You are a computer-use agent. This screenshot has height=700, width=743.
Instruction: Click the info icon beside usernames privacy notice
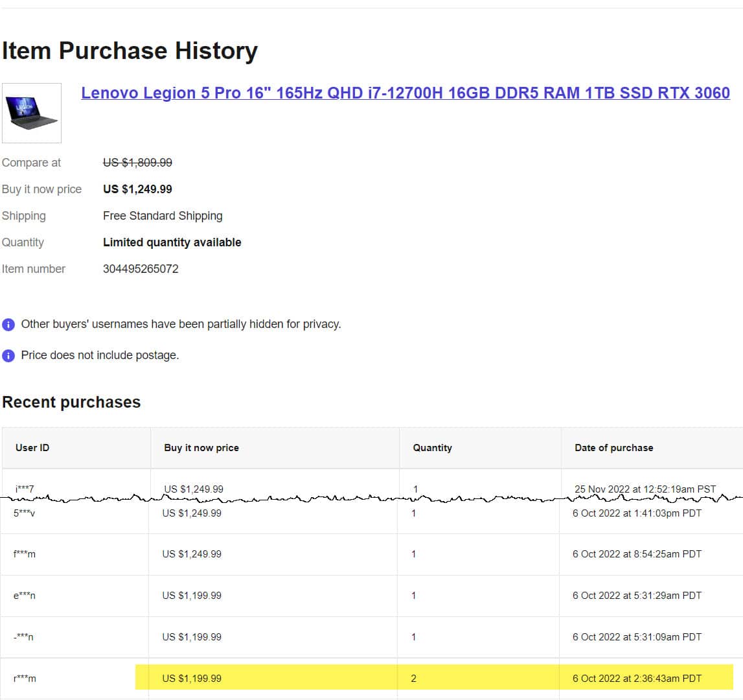click(x=8, y=324)
